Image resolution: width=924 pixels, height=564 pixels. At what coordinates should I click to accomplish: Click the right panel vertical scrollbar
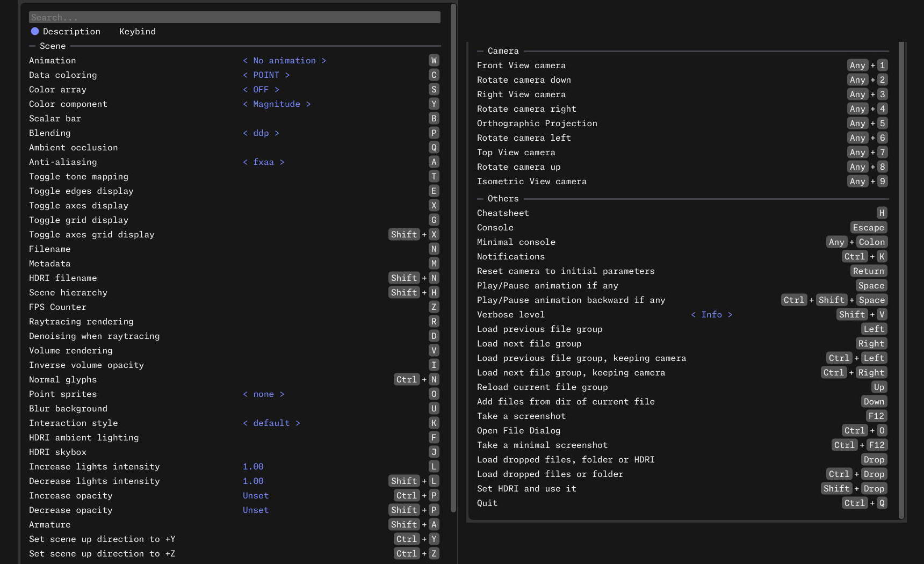(902, 280)
